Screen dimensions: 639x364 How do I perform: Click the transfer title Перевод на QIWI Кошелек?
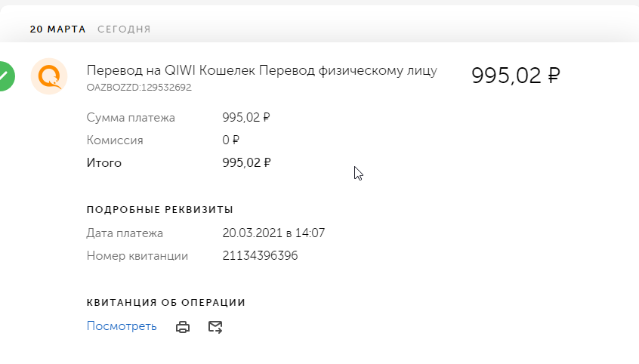pyautogui.click(x=171, y=70)
